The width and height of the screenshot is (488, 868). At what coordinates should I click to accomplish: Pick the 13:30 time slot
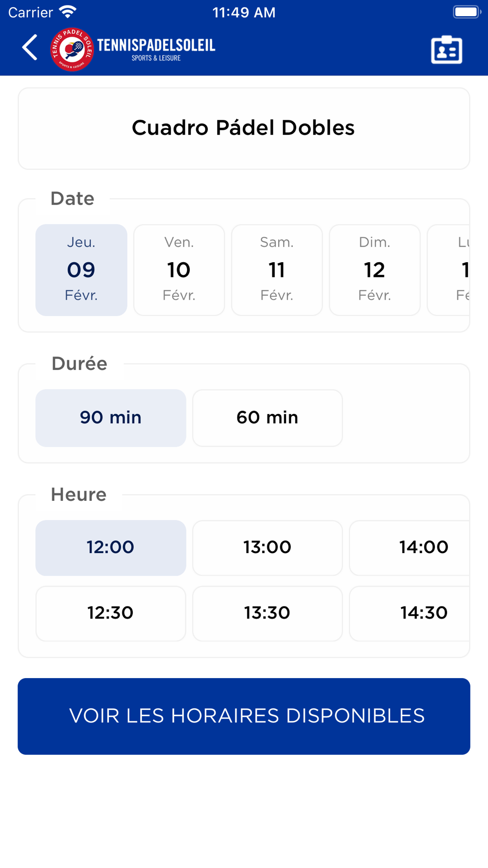(267, 613)
